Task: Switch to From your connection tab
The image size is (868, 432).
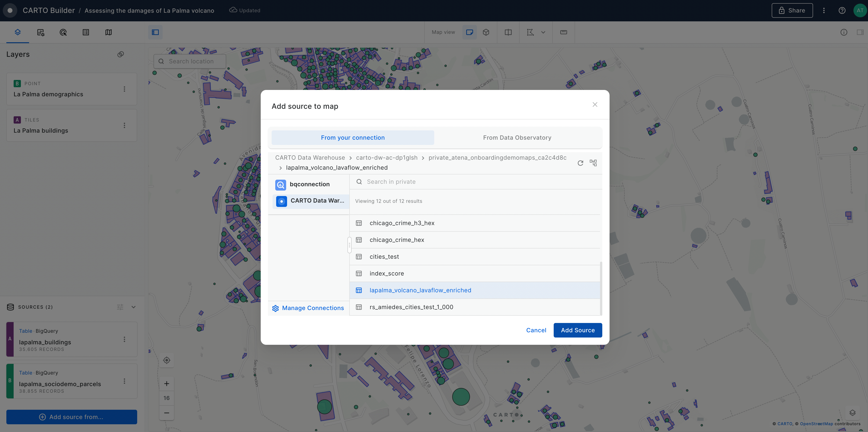Action: tap(353, 137)
